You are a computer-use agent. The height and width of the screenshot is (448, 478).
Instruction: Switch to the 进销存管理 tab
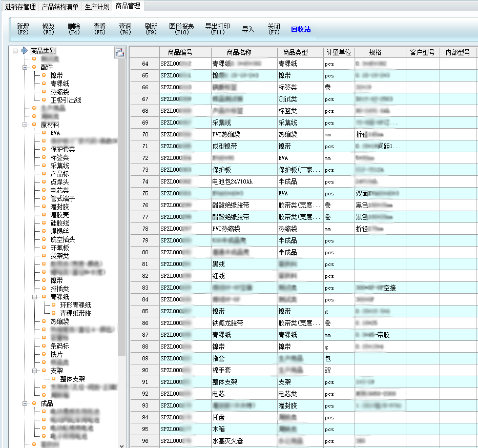(20, 7)
